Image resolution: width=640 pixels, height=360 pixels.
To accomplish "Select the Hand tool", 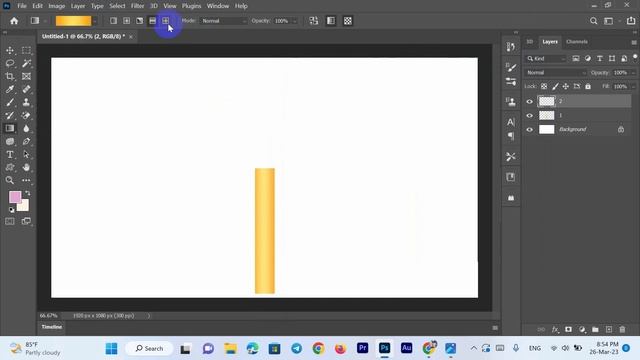I will click(x=26, y=167).
